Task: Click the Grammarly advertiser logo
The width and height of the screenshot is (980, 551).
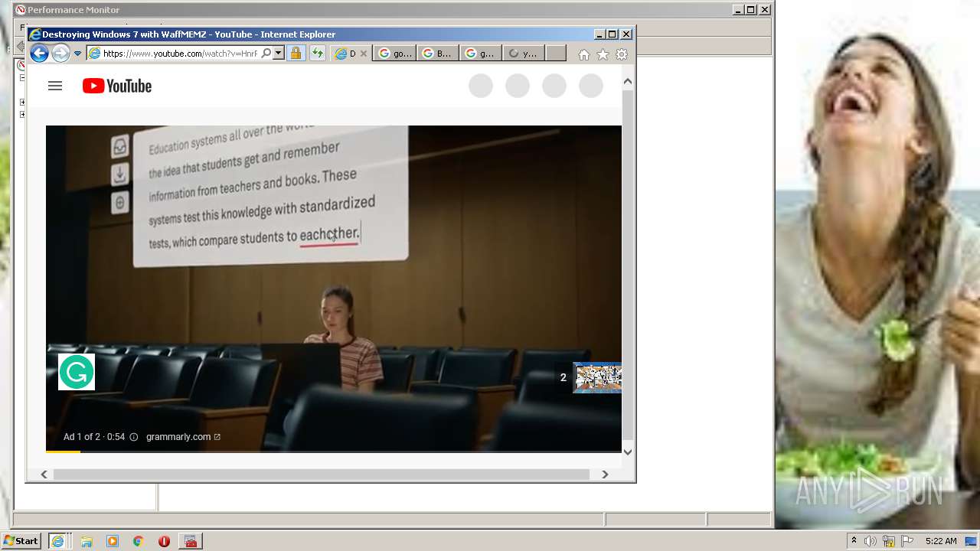Action: [77, 372]
